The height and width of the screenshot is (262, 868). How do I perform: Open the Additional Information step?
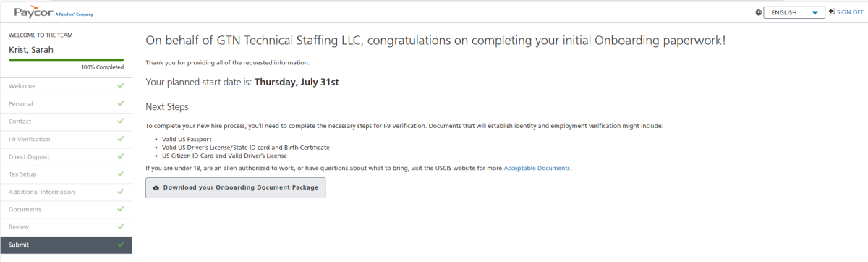tap(66, 192)
